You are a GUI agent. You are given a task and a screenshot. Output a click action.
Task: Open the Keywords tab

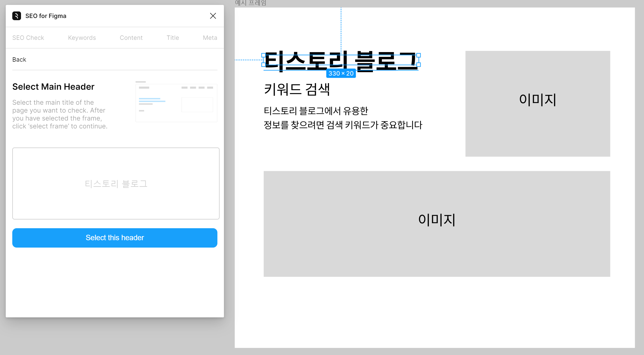(x=82, y=38)
